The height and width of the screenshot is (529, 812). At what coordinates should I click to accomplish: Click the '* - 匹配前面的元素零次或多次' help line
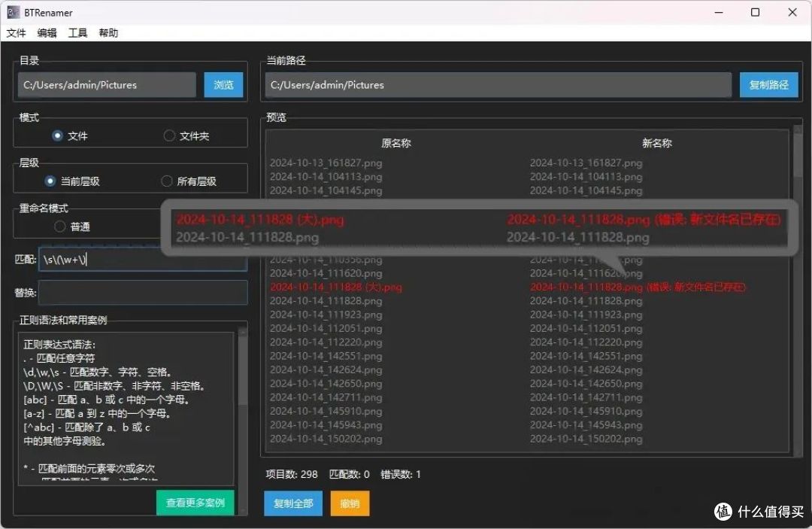[x=89, y=468]
